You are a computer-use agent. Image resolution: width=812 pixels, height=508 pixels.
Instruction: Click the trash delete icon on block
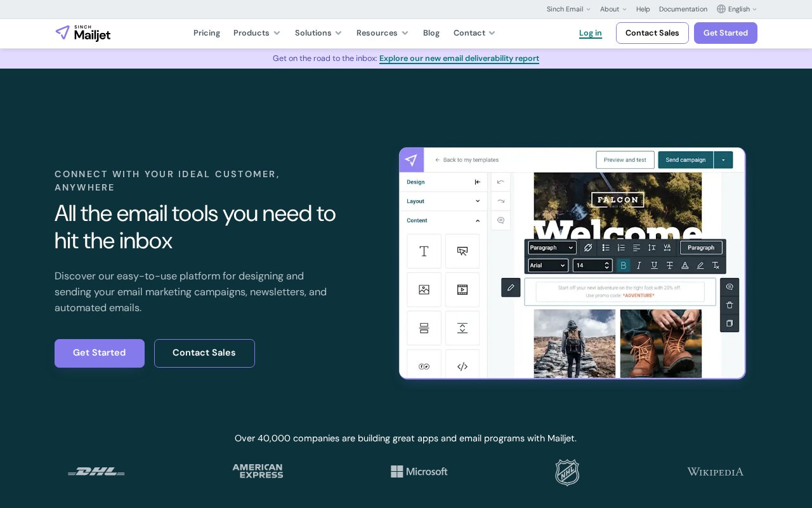[x=730, y=305]
